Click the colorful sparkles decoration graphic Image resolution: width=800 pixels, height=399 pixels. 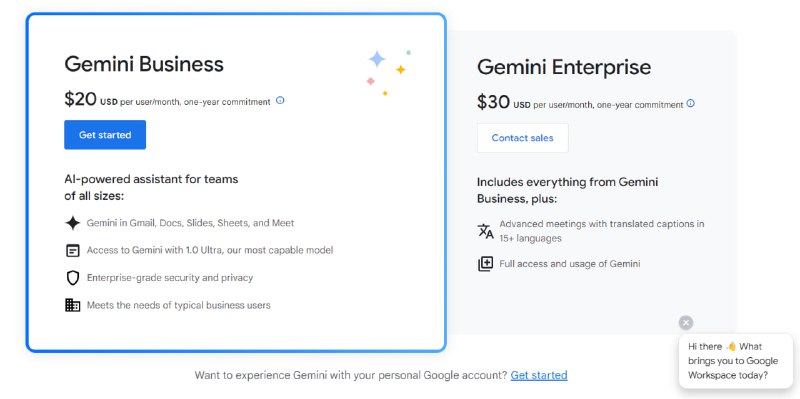coord(389,72)
